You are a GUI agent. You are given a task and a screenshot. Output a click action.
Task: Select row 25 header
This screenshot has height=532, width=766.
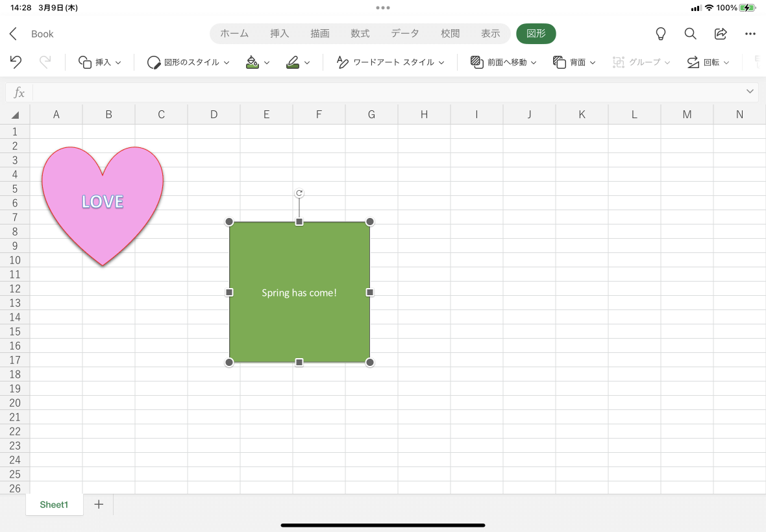coord(15,474)
